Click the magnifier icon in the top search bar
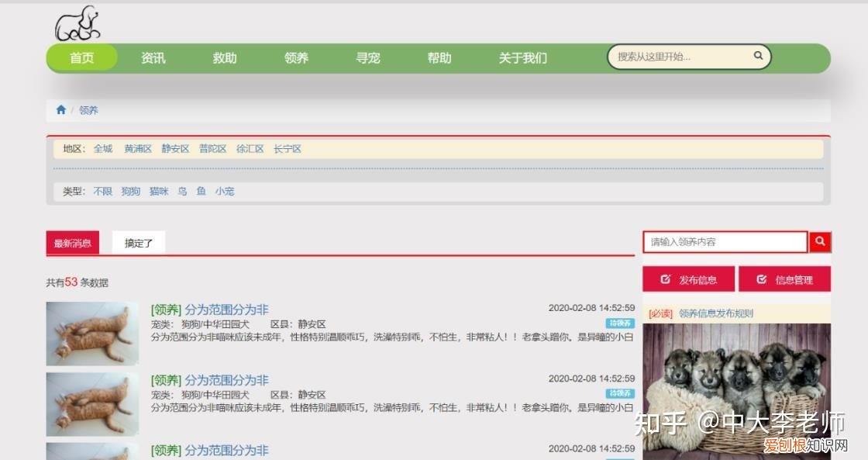868x460 pixels. pyautogui.click(x=759, y=55)
